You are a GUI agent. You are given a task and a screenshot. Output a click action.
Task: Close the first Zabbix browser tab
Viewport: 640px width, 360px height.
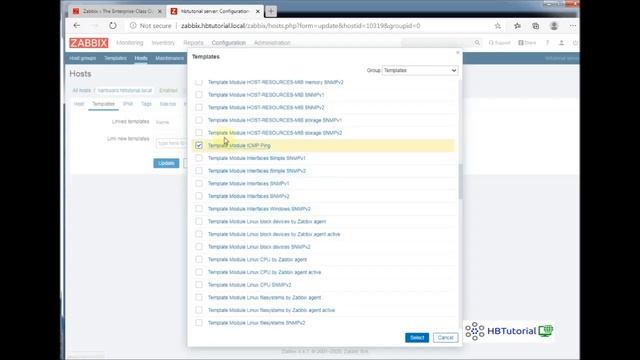tap(160, 11)
